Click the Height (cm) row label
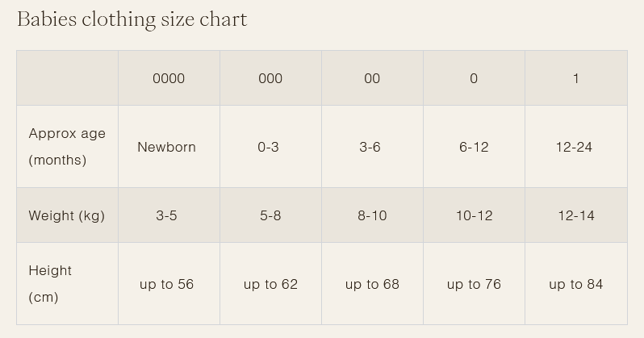This screenshot has width=644, height=338. tap(50, 284)
